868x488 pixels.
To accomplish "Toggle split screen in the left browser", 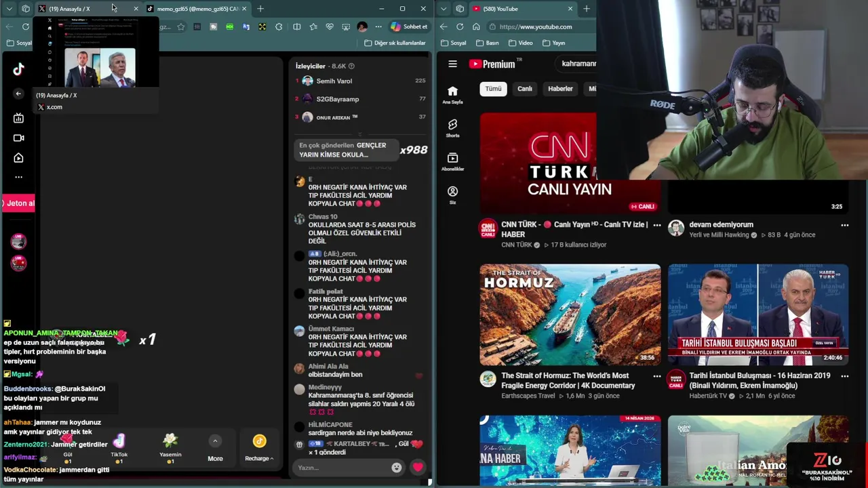I will (x=296, y=26).
